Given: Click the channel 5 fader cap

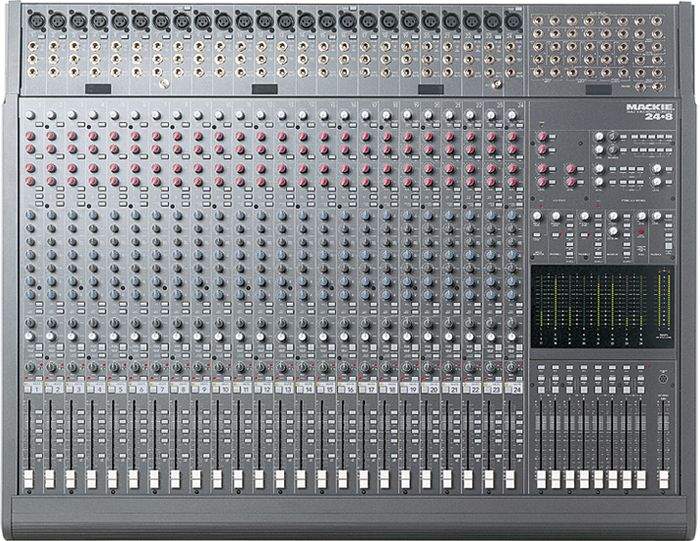Looking at the screenshot, I should point(112,479).
